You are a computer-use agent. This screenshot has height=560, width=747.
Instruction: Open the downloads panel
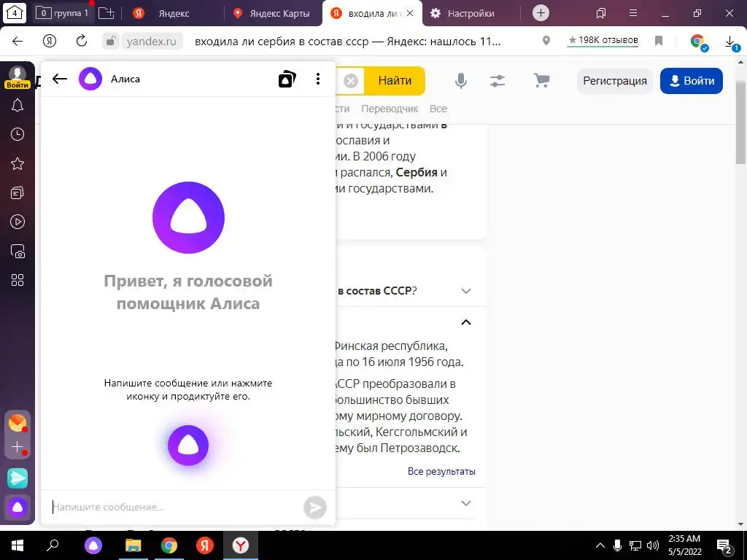(x=731, y=42)
